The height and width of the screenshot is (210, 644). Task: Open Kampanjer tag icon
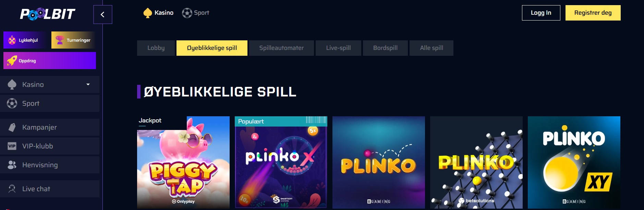tap(12, 127)
